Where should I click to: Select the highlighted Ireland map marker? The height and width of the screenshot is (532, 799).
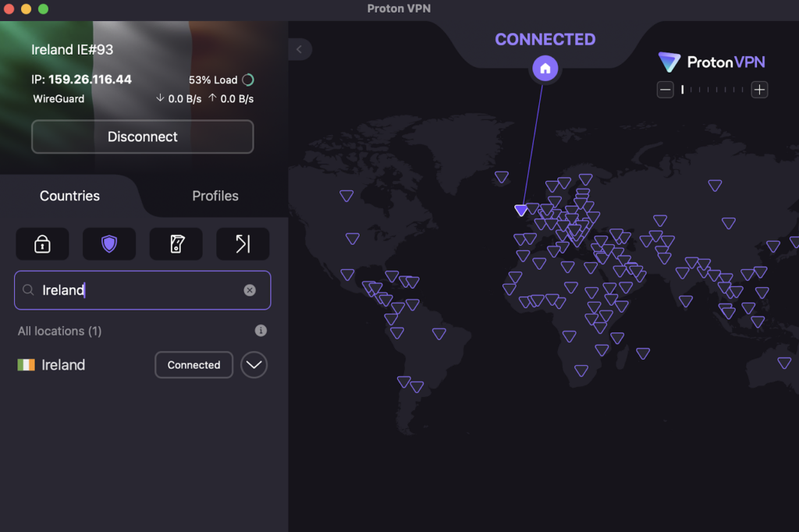point(520,210)
